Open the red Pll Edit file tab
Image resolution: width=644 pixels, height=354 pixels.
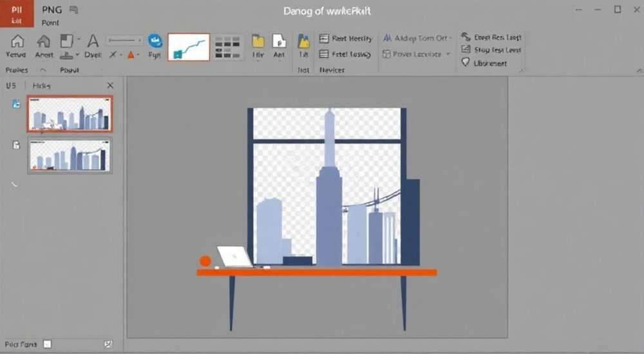click(17, 14)
